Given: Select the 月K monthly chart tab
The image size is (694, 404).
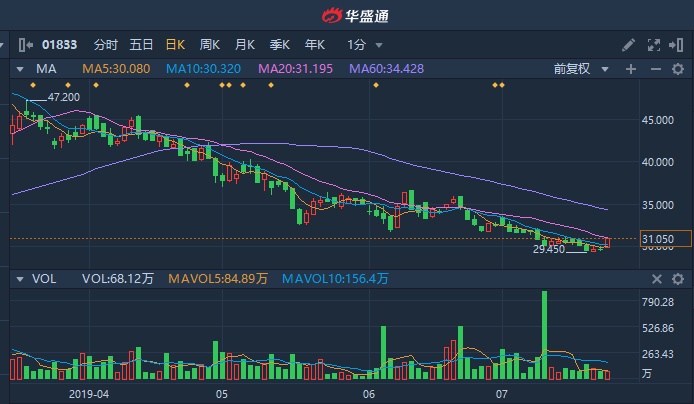Looking at the screenshot, I should pos(245,45).
